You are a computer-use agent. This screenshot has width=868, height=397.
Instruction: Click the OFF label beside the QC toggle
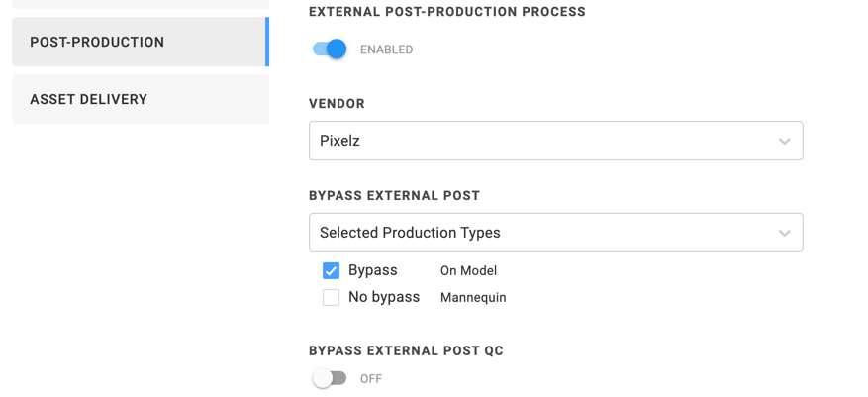point(371,379)
